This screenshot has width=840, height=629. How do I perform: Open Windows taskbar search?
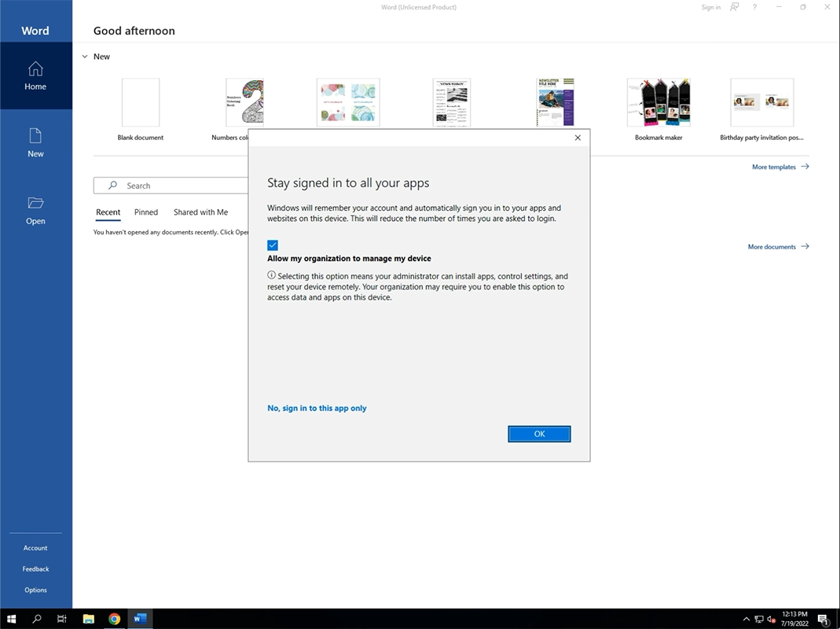point(36,619)
